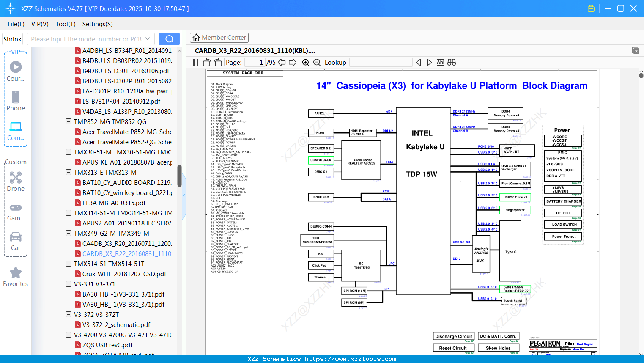Viewport: 644px width, 363px height.
Task: Toggle the dual-page layout view icon
Action: coord(194,63)
